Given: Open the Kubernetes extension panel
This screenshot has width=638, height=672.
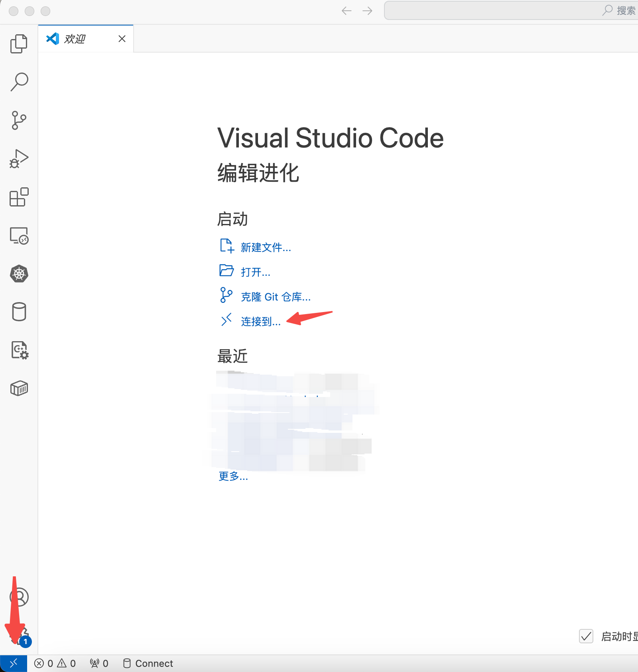Looking at the screenshot, I should click(18, 273).
